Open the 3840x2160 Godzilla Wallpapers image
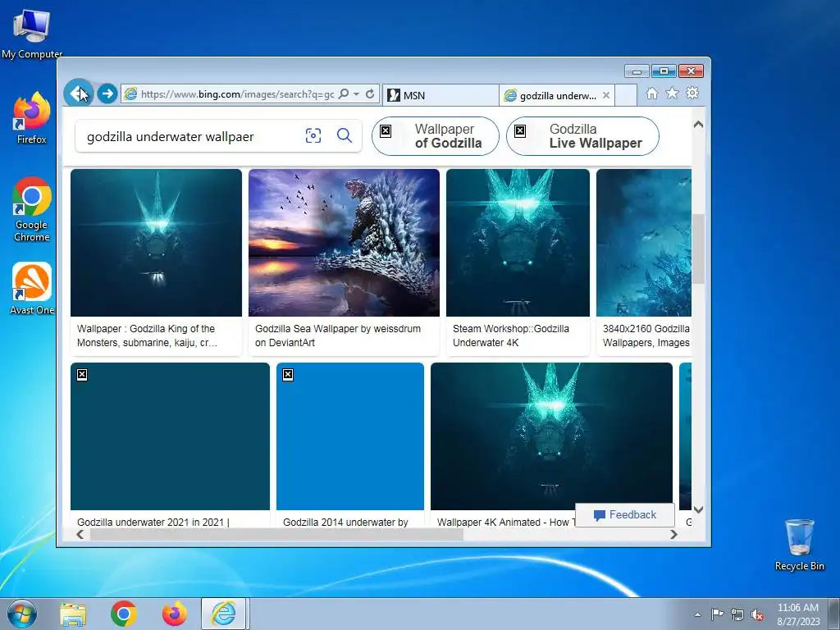Image resolution: width=840 pixels, height=630 pixels. 644,243
